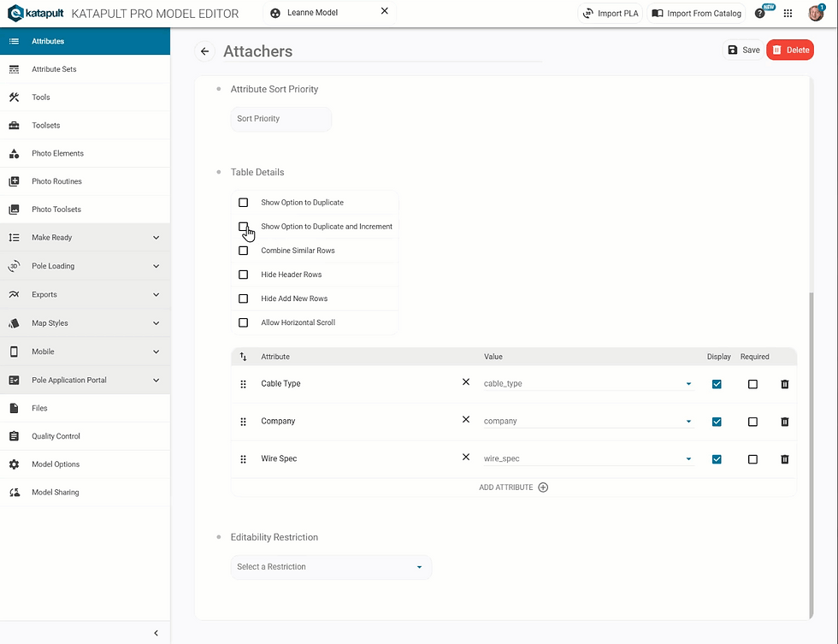Delete the Wire Spec row with trash icon
Screen dimensions: 838x644
tap(785, 459)
